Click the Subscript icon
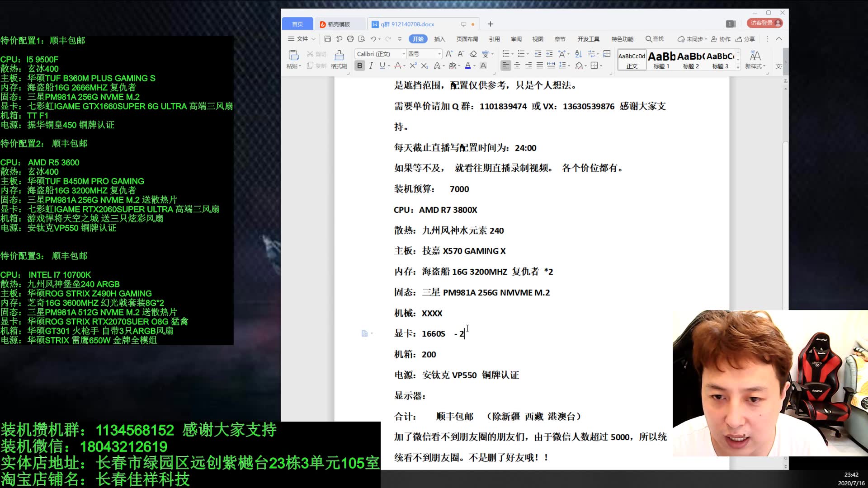Screen dimensions: 868x488 point(424,66)
